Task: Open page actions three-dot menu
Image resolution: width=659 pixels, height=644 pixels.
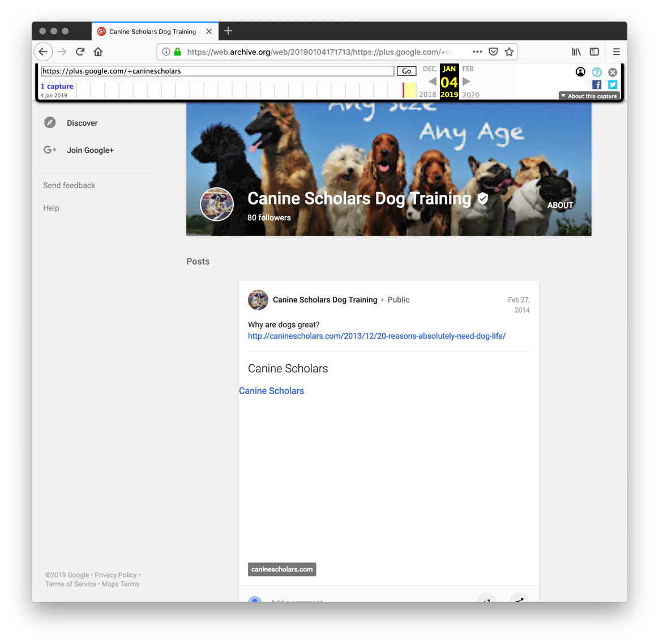Action: tap(477, 52)
